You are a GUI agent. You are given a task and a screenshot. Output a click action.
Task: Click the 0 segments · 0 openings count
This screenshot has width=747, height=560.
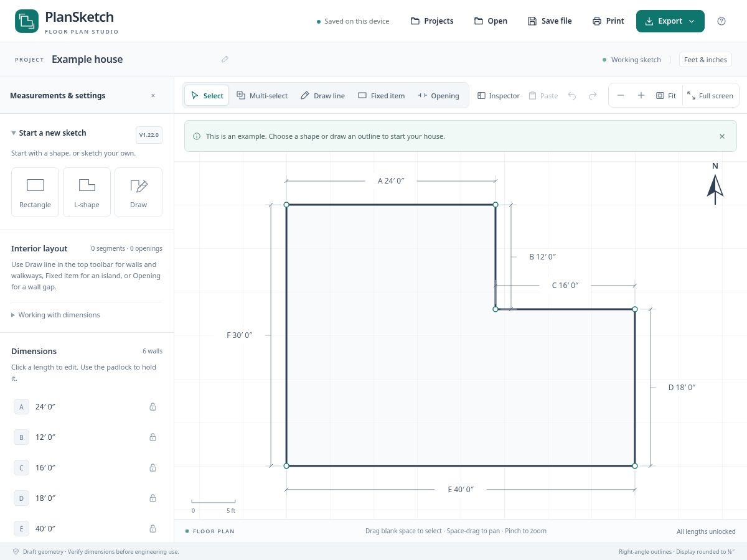pyautogui.click(x=126, y=248)
